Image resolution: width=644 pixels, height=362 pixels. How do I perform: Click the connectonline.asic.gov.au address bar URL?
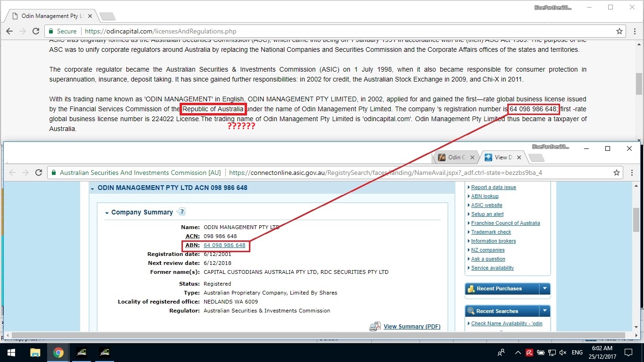(x=386, y=173)
